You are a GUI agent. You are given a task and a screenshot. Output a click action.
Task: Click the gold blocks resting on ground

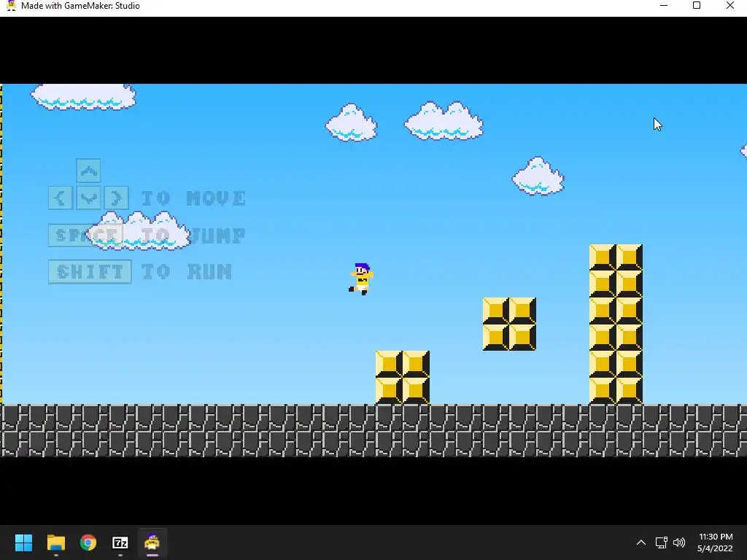coord(403,377)
